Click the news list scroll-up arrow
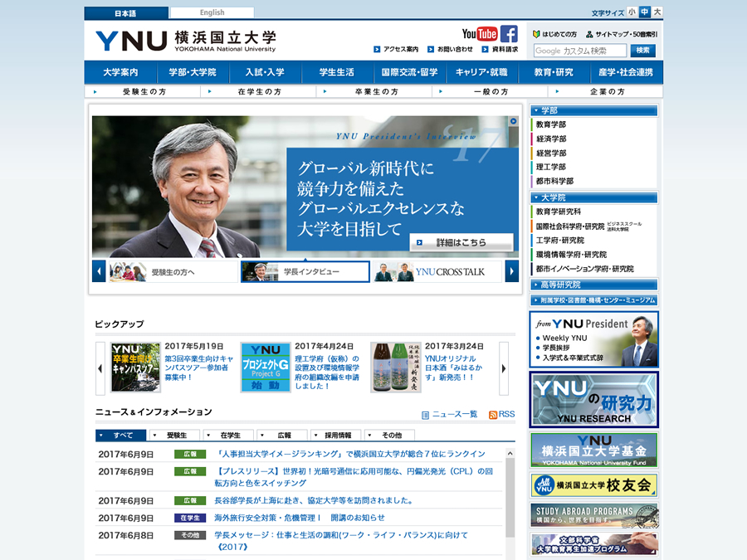Viewport: 747px width, 560px height. coord(510,453)
